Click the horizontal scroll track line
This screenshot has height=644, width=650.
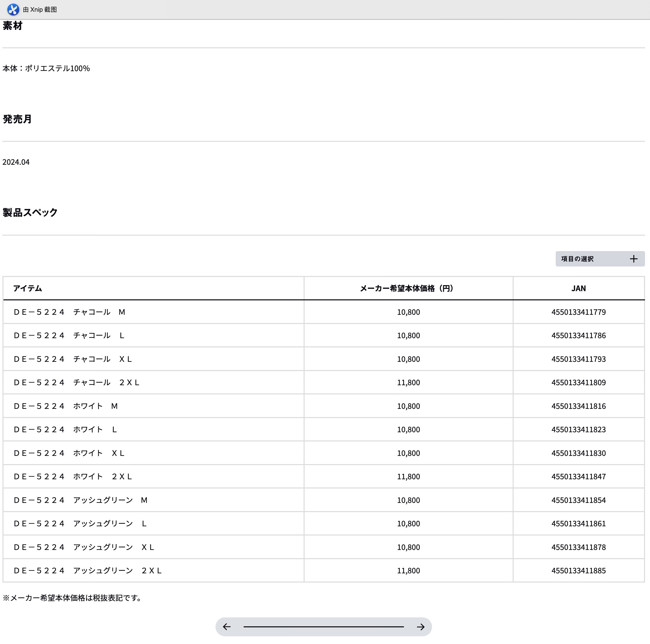pos(323,627)
